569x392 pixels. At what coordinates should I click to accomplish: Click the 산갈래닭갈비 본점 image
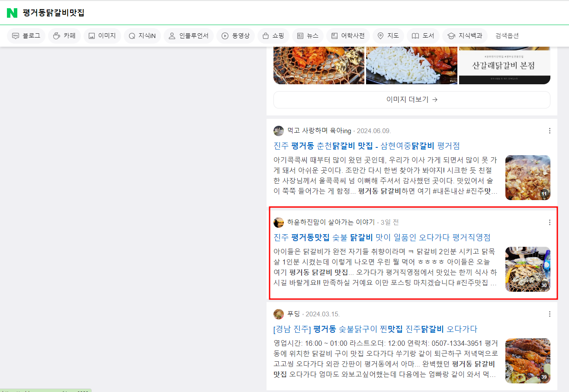click(504, 65)
